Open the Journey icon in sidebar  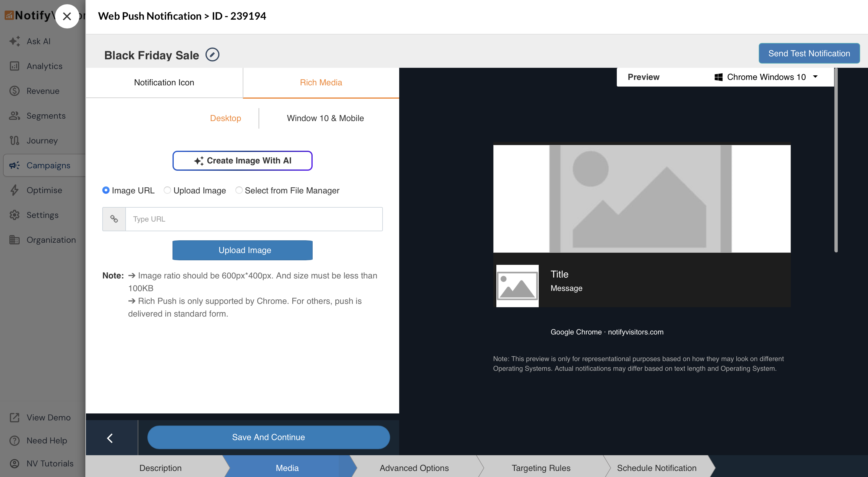(15, 140)
